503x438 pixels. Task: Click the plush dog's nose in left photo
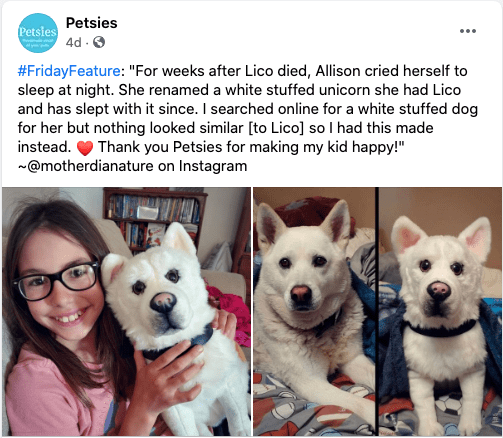163,302
